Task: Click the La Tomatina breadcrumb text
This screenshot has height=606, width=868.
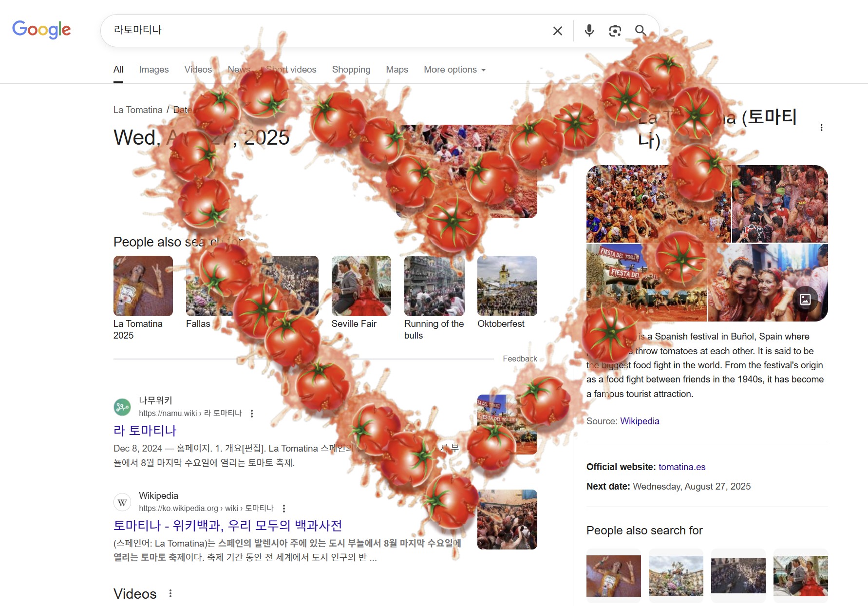Action: pos(138,110)
